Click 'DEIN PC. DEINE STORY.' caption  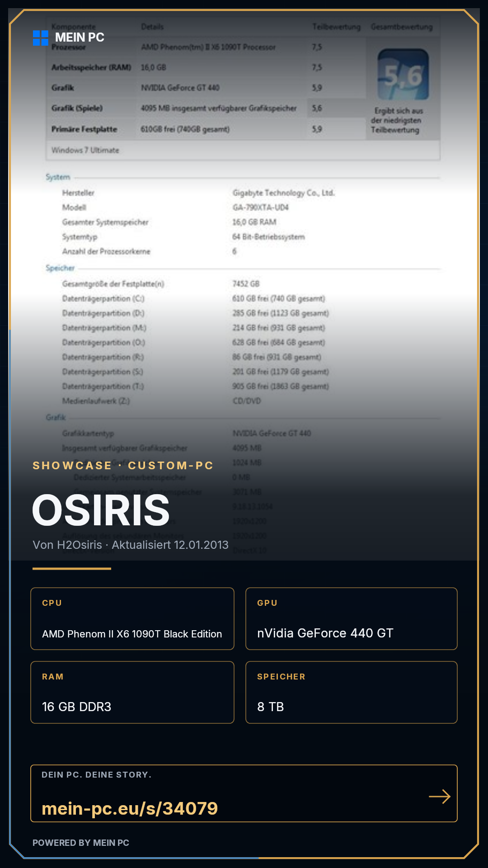click(97, 775)
